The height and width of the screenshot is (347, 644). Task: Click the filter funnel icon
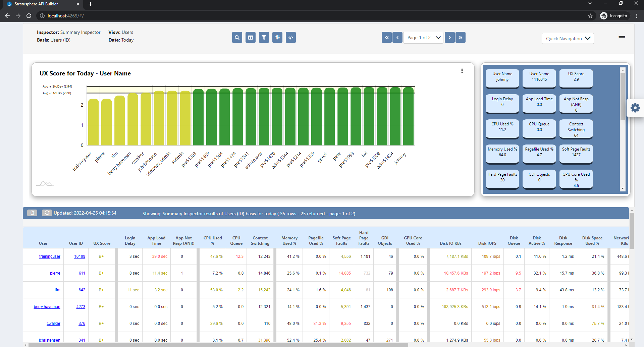click(x=264, y=38)
